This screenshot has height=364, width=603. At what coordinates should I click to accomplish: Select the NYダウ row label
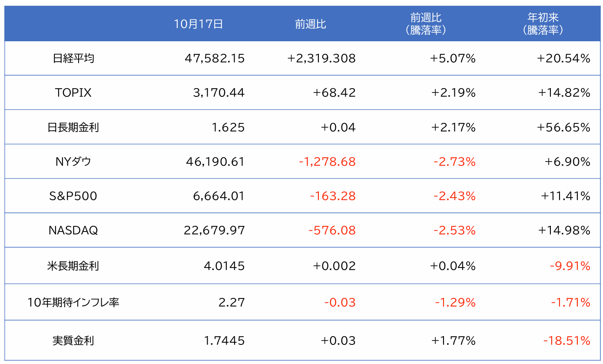73,162
